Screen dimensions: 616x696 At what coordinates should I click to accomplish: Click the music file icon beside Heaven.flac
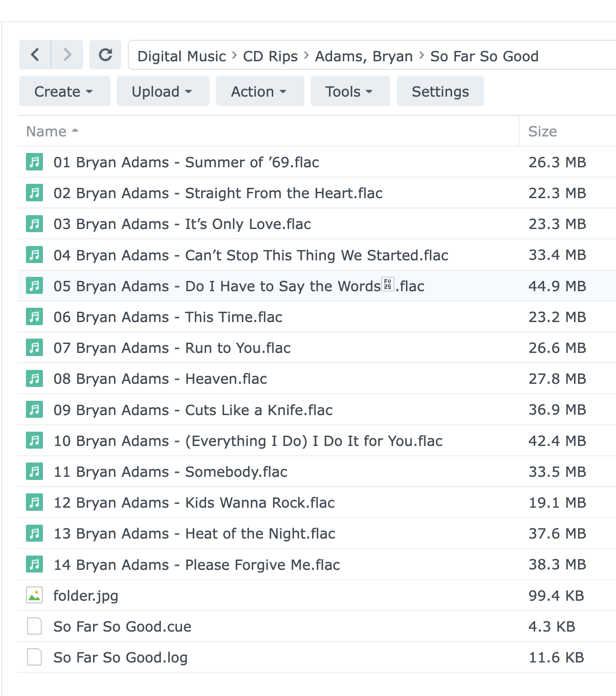(x=34, y=378)
